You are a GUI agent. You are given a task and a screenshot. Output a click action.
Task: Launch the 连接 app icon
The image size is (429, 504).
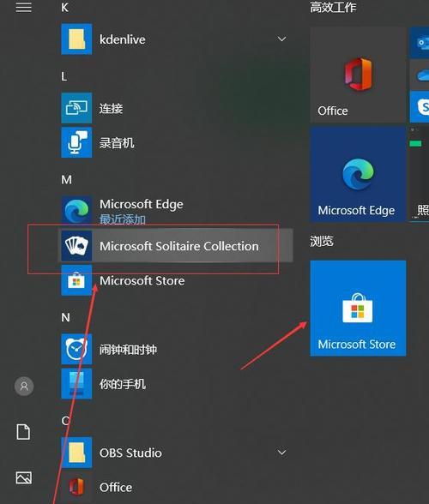(x=76, y=108)
